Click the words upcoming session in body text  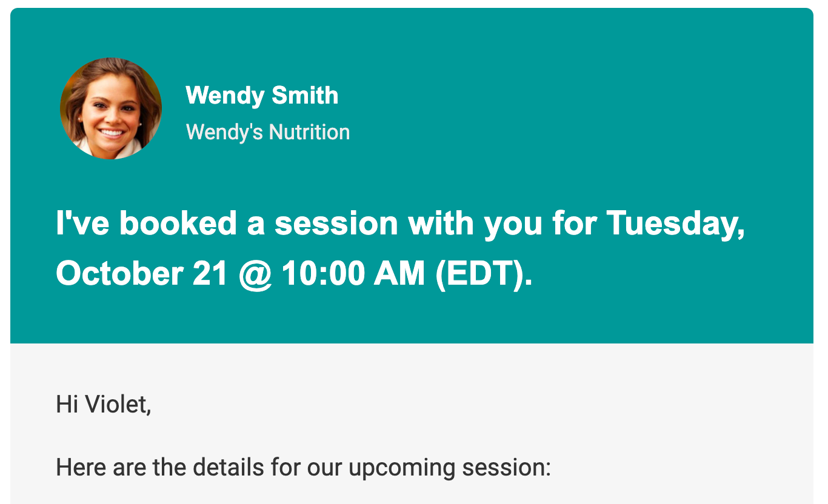[450, 468]
